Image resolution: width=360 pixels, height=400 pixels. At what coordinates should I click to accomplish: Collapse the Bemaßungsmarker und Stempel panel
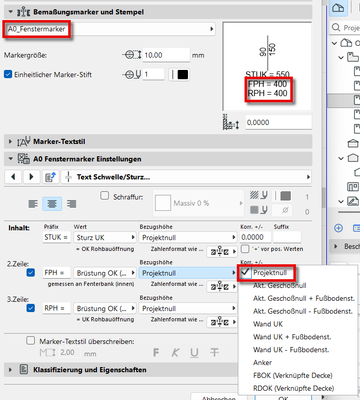click(10, 12)
